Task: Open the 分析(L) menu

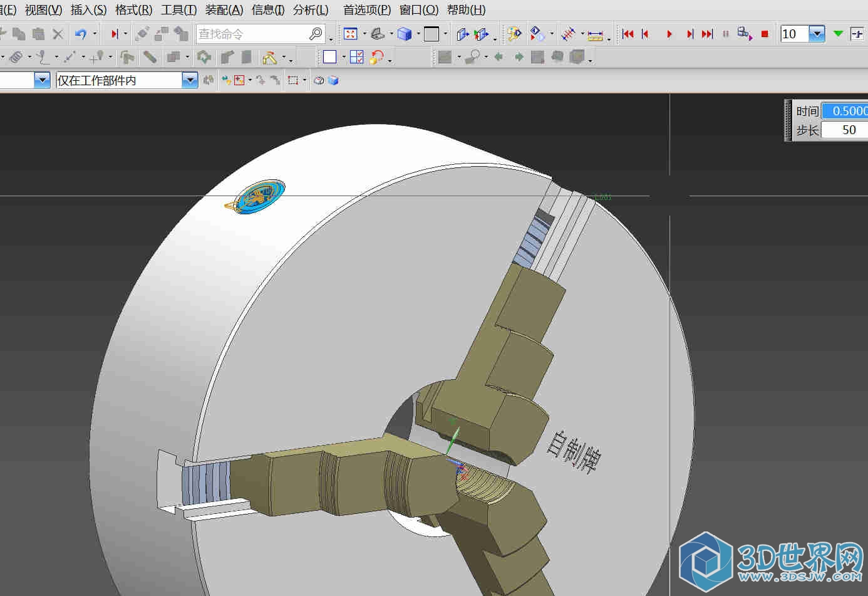Action: 311,10
